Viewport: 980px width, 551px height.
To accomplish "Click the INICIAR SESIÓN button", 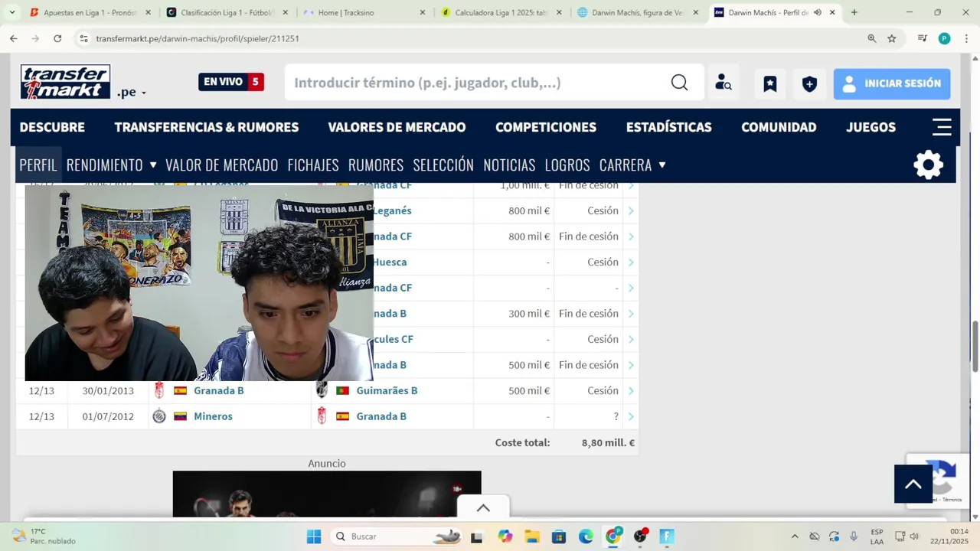I will click(x=892, y=83).
